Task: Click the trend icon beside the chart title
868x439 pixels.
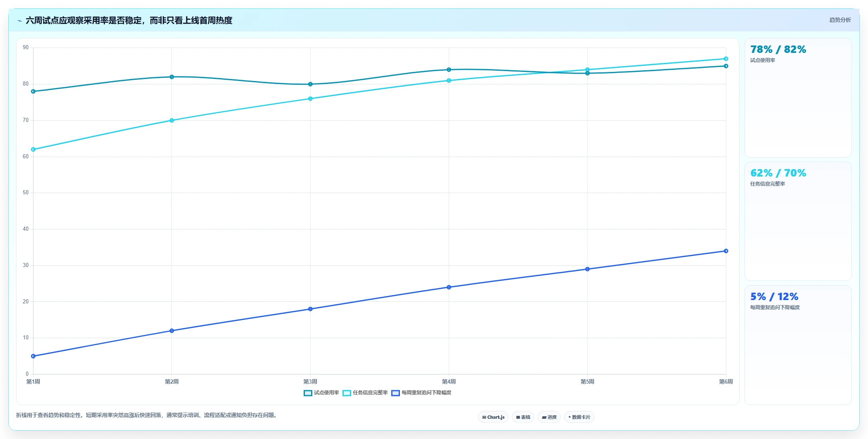Action: (19, 21)
